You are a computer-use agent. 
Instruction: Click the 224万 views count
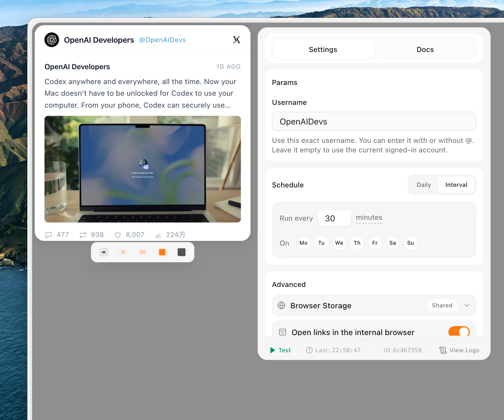click(176, 235)
